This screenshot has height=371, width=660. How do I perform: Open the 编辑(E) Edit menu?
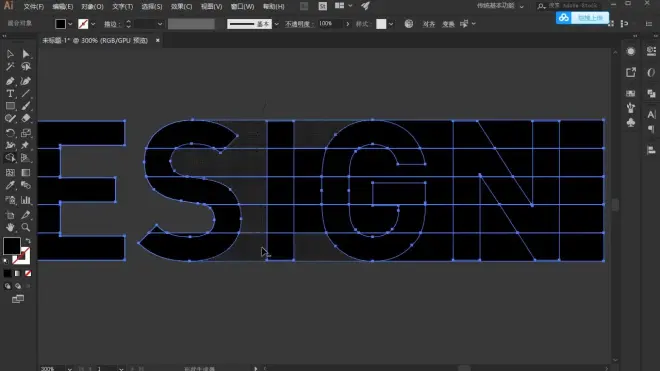(63, 7)
